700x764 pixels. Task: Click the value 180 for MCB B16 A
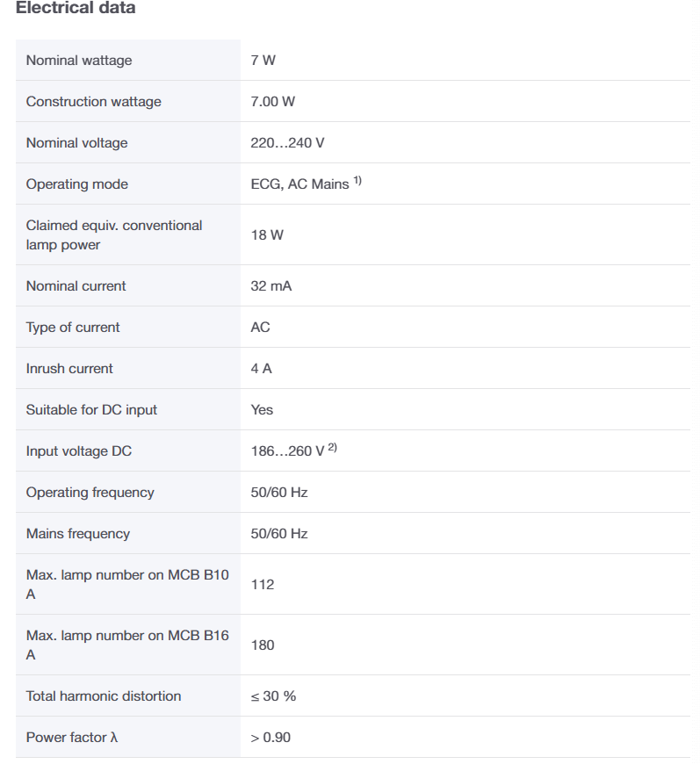pos(263,645)
